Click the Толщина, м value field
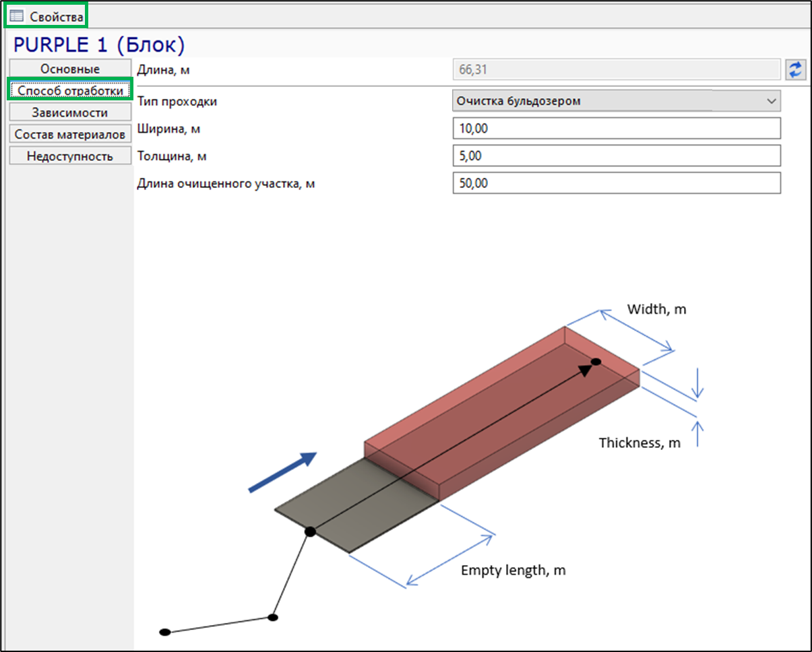The width and height of the screenshot is (812, 652). tap(617, 156)
